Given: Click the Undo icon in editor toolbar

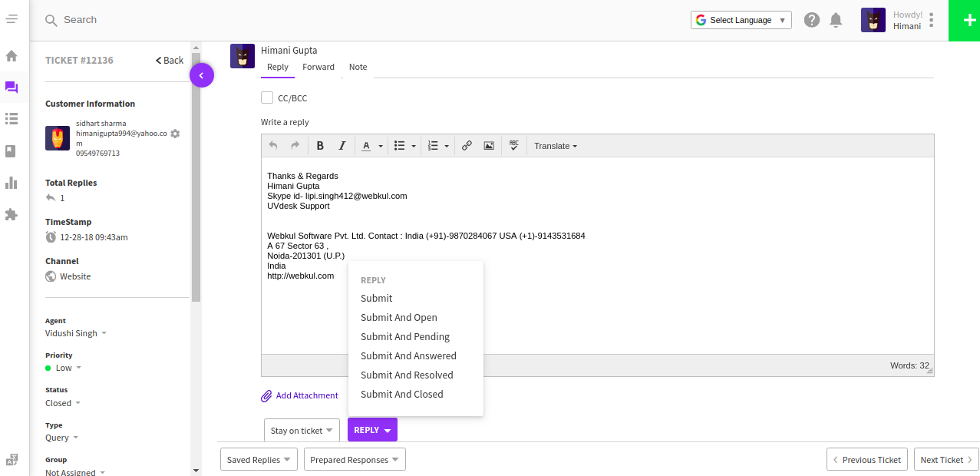Looking at the screenshot, I should (273, 146).
